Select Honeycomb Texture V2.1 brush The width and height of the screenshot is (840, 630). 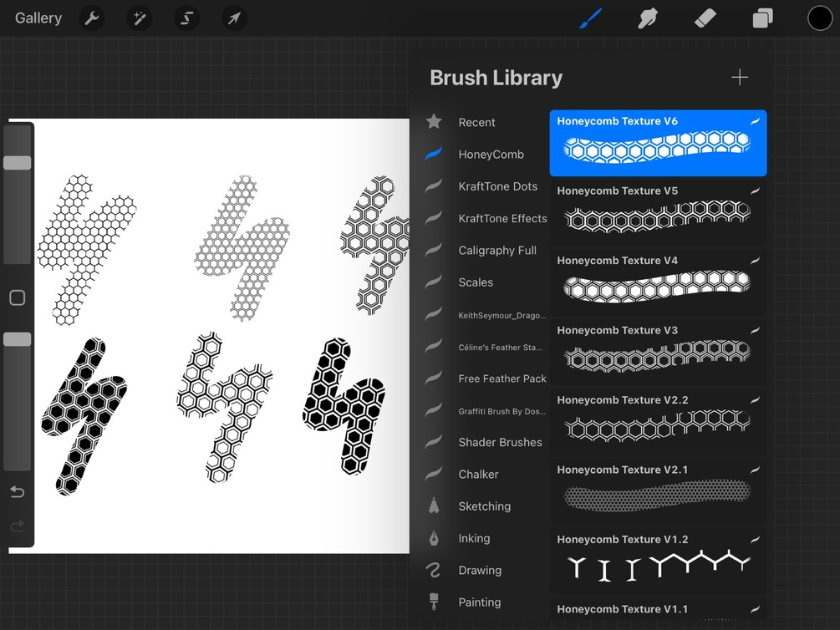tap(658, 491)
